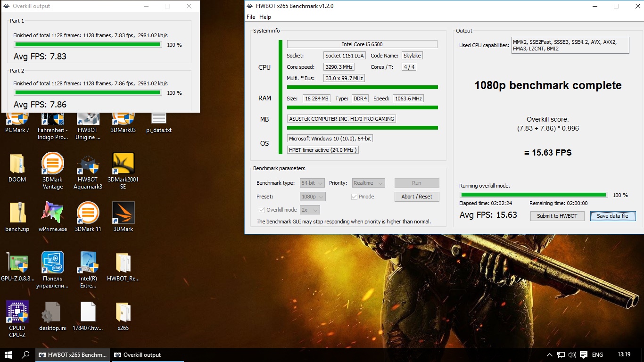This screenshot has width=644, height=362.
Task: Click the Microsoft Windows 10 OS field
Action: 330,139
